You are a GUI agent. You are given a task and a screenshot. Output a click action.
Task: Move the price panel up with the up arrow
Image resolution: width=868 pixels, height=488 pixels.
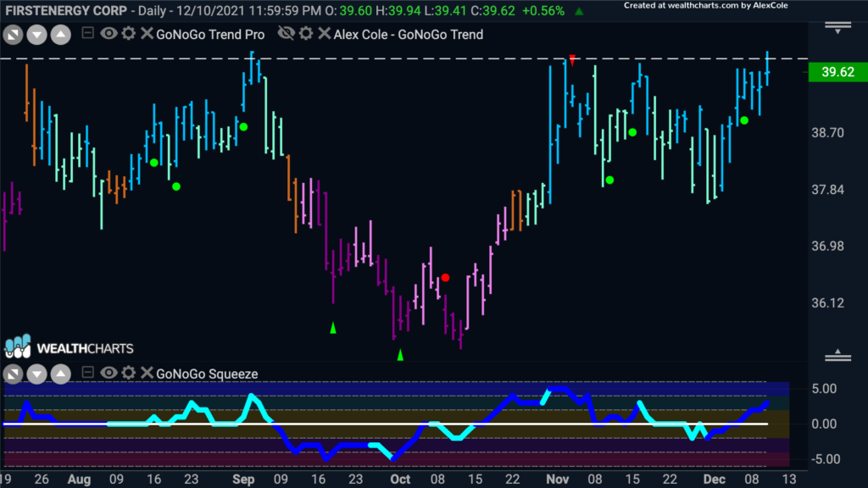coord(61,35)
